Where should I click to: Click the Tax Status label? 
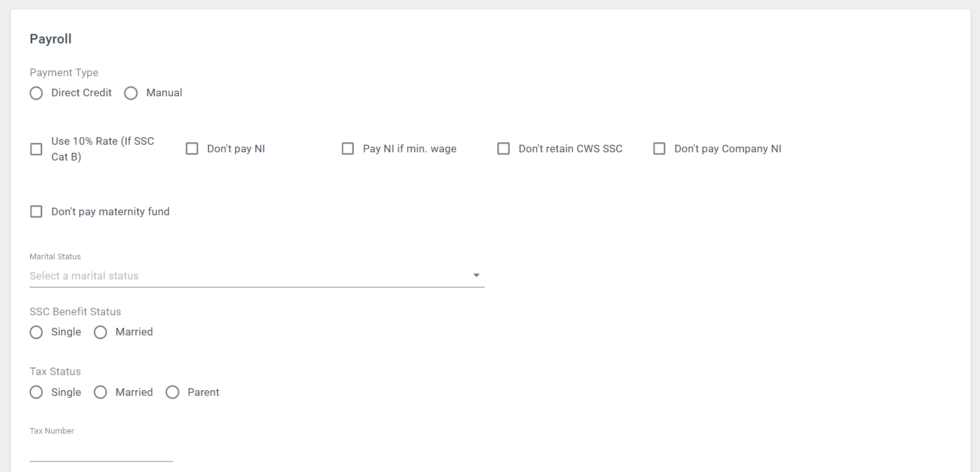(x=55, y=371)
